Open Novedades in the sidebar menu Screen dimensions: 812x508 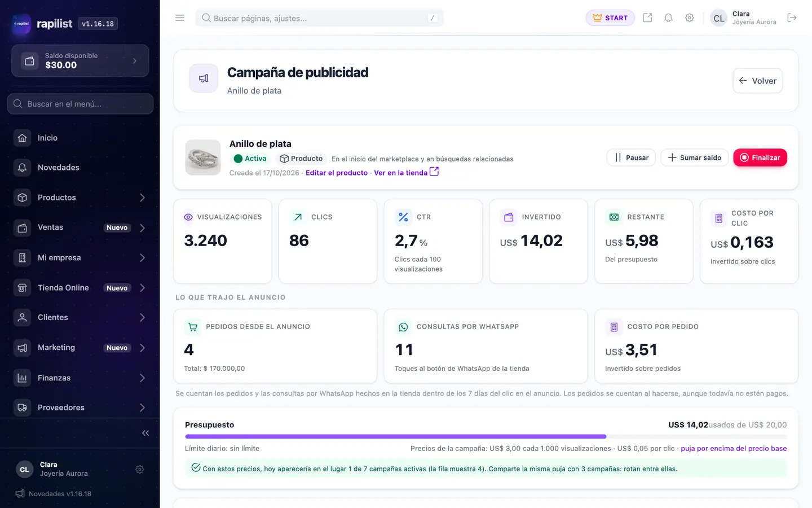tap(80, 168)
